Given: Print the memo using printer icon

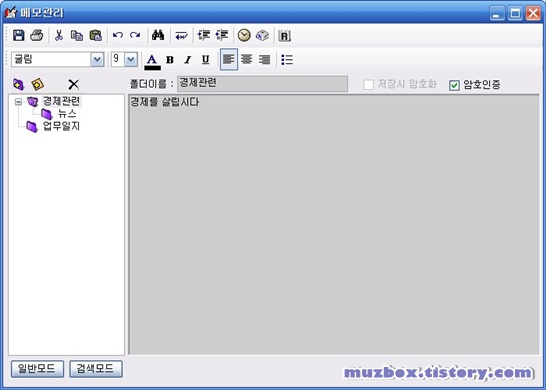Looking at the screenshot, I should point(37,36).
